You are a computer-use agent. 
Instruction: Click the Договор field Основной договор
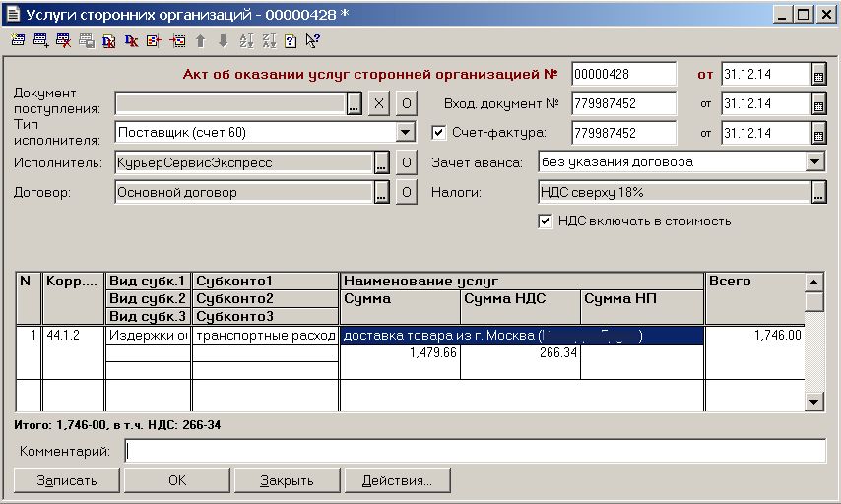coord(244,193)
